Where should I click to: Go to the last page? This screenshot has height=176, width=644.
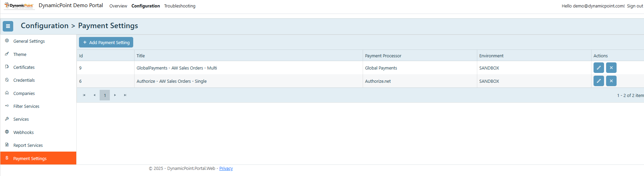125,95
